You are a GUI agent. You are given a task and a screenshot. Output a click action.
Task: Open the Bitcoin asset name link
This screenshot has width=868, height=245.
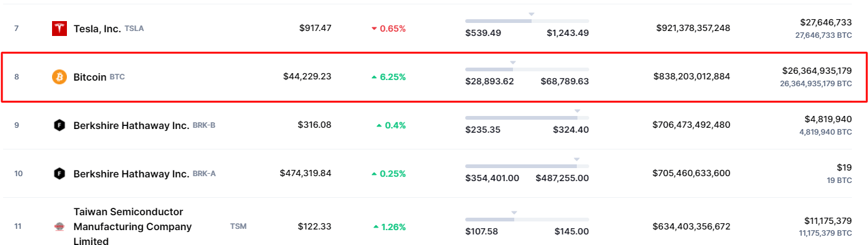coord(90,77)
